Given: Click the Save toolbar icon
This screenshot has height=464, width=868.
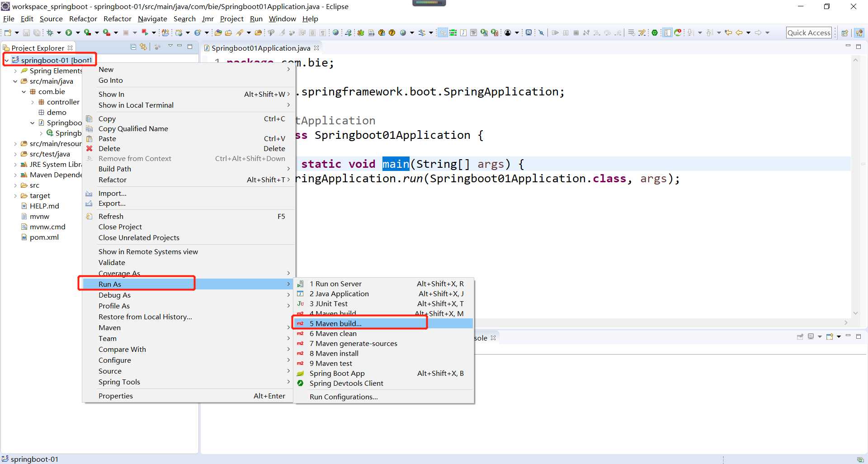Looking at the screenshot, I should pos(26,33).
